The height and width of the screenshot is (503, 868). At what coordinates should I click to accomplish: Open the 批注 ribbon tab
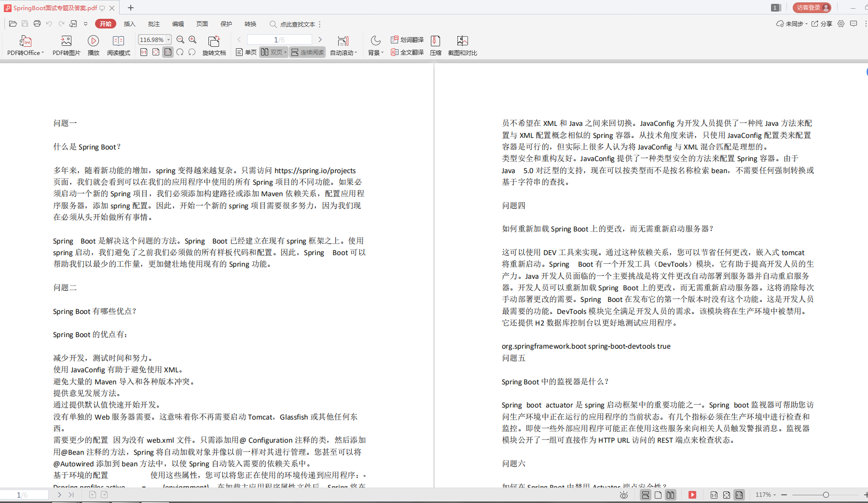(x=154, y=24)
